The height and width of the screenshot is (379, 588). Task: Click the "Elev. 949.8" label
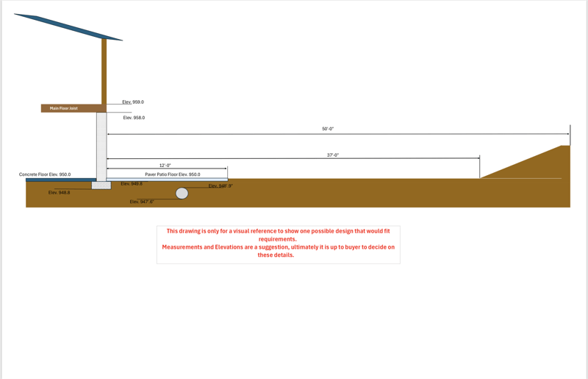click(x=132, y=184)
